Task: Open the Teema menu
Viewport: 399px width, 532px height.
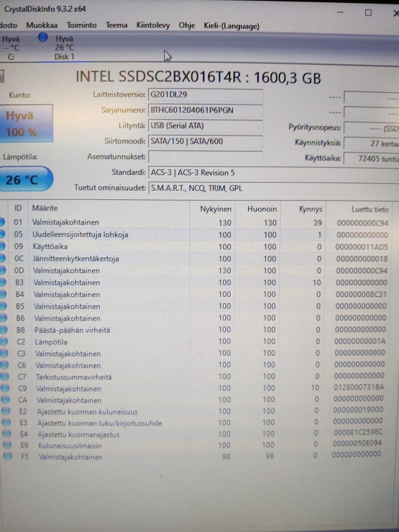Action: [116, 25]
